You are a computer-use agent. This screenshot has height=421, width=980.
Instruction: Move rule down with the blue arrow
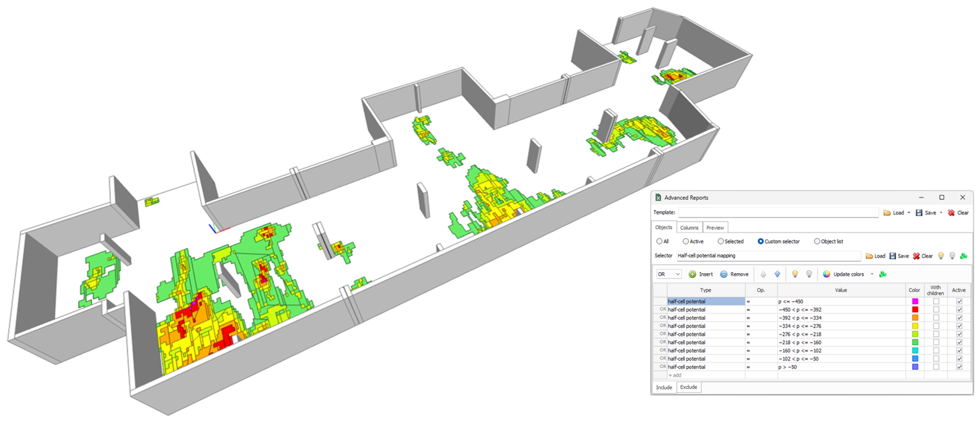point(777,274)
